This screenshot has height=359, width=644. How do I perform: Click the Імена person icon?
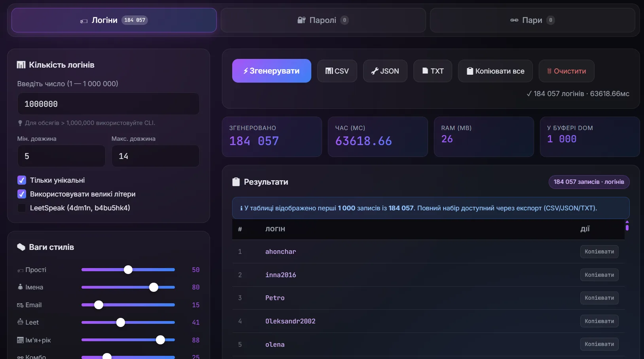coord(20,287)
